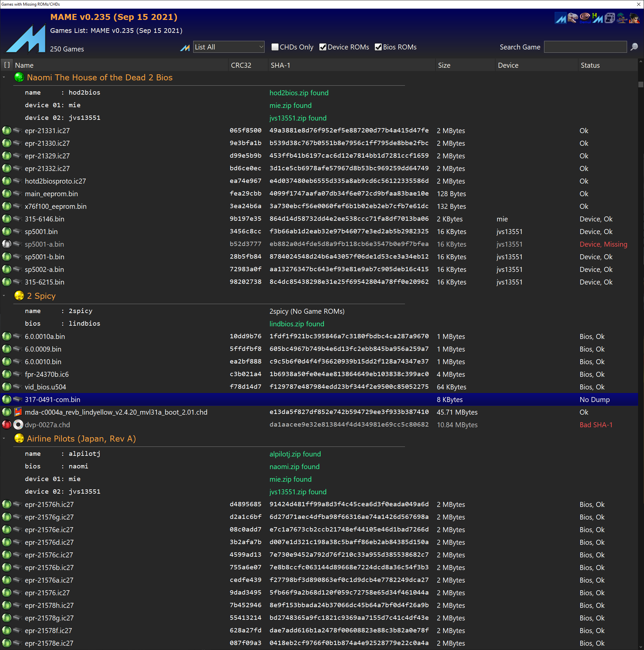Viewport: 644px width, 650px height.
Task: Collapse the 2 Spicy game group
Action: [x=4, y=296]
